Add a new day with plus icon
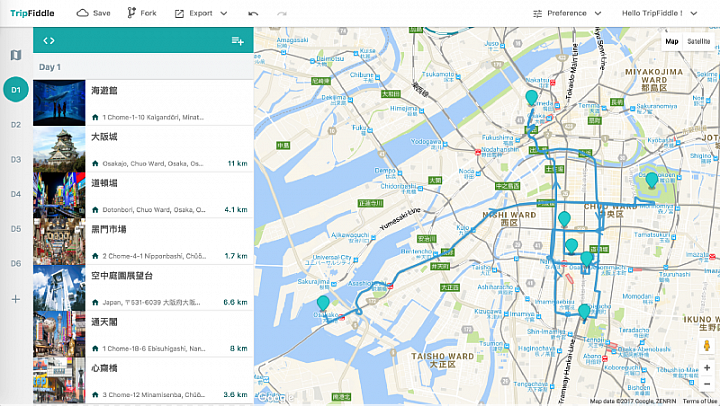Screen dimensions: 720x406 pos(16,299)
